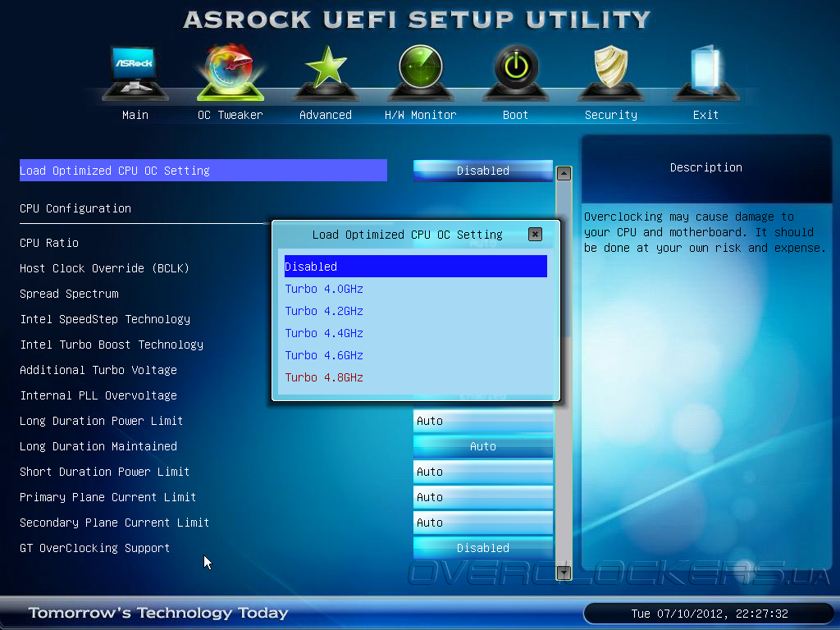Select Intel SpeedStep Technology row

pyautogui.click(x=105, y=319)
